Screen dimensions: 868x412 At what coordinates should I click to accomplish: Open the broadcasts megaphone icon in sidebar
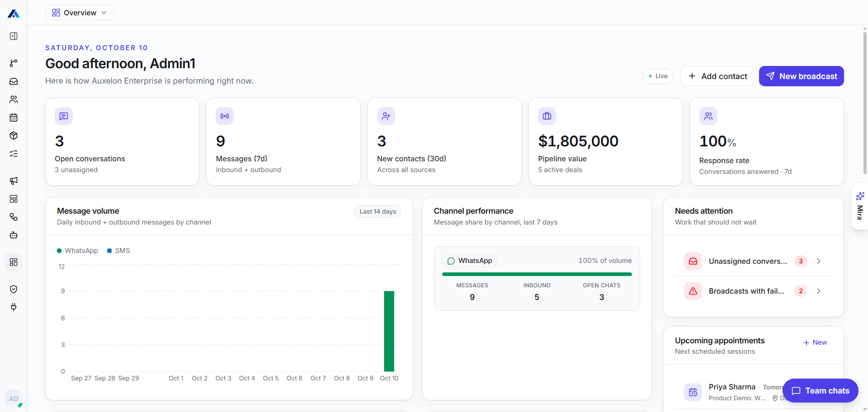click(14, 181)
